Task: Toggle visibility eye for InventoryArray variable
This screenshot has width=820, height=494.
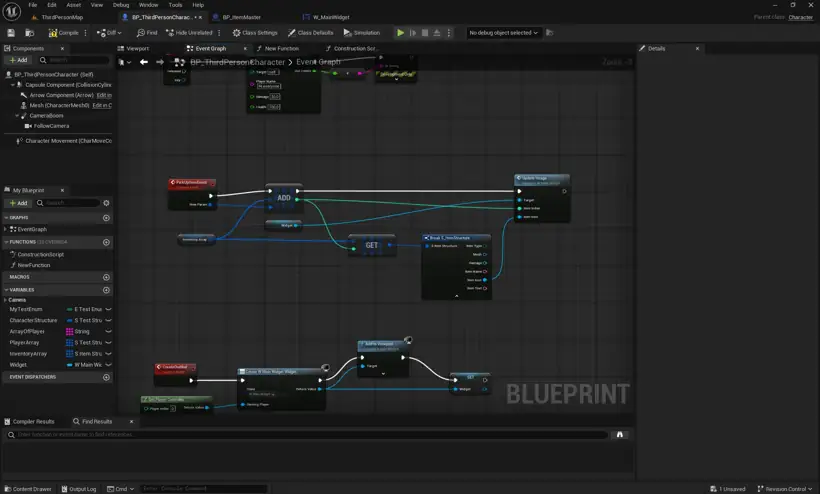Action: [108, 354]
